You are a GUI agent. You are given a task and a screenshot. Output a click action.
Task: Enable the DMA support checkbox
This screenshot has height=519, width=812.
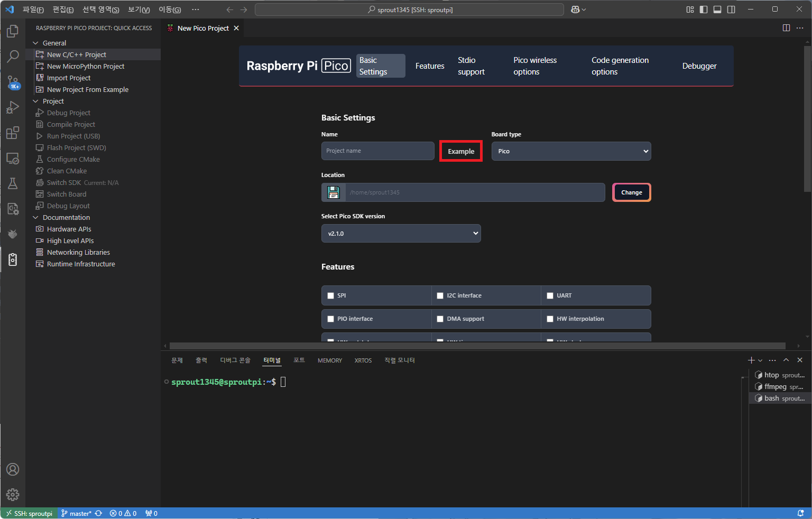[440, 319]
